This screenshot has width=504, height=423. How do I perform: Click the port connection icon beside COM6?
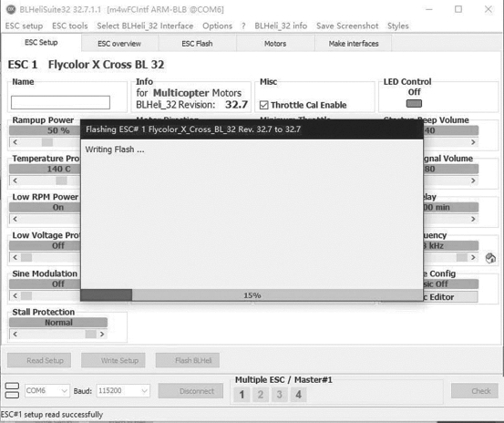coord(12,390)
